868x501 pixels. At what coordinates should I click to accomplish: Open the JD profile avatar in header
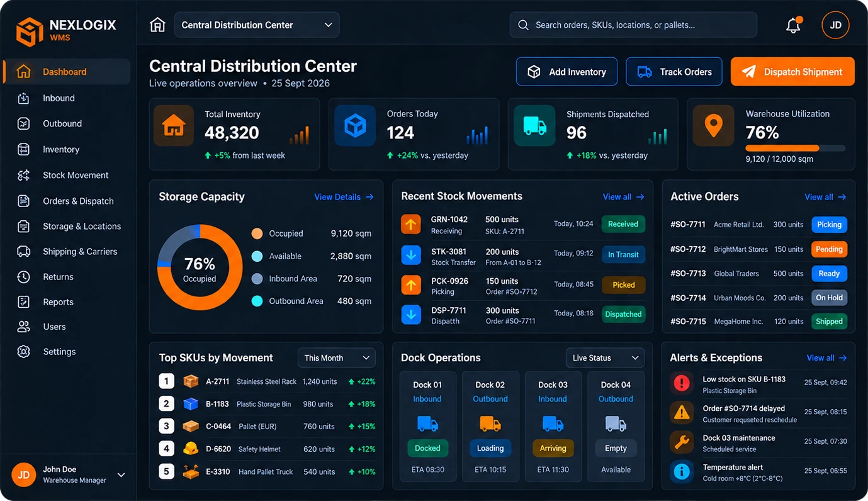(x=835, y=25)
